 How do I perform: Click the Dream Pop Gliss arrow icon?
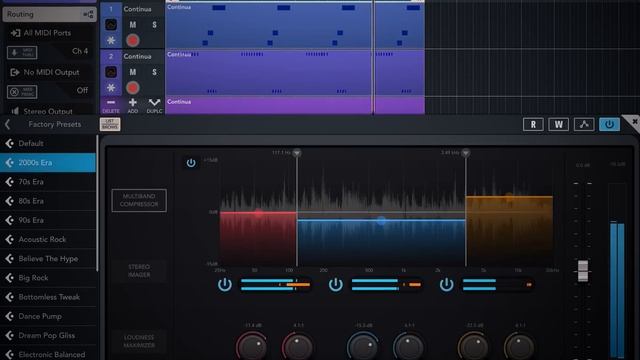[9, 335]
